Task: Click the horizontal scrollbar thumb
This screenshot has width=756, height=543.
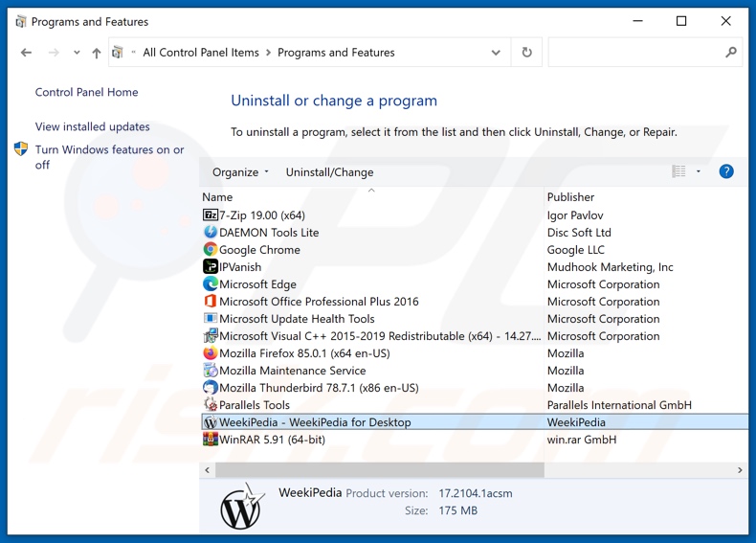Action: 380,470
